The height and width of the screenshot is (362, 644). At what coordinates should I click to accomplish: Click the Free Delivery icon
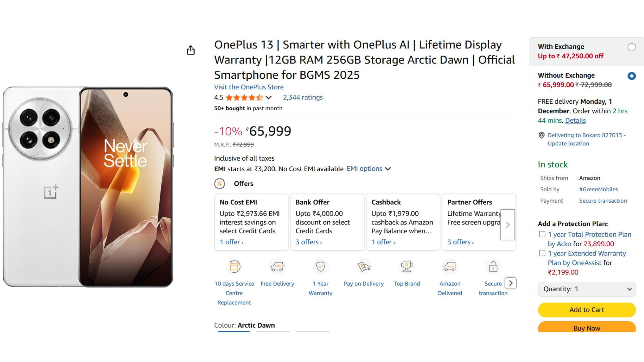277,267
